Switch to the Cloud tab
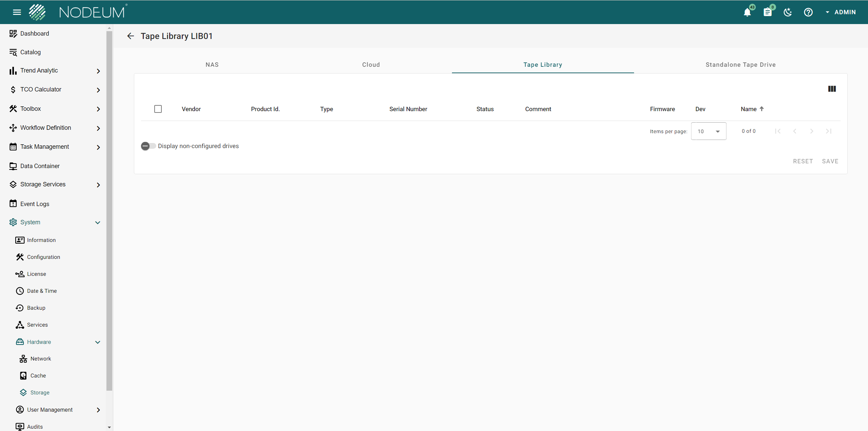The height and width of the screenshot is (431, 868). pos(371,65)
